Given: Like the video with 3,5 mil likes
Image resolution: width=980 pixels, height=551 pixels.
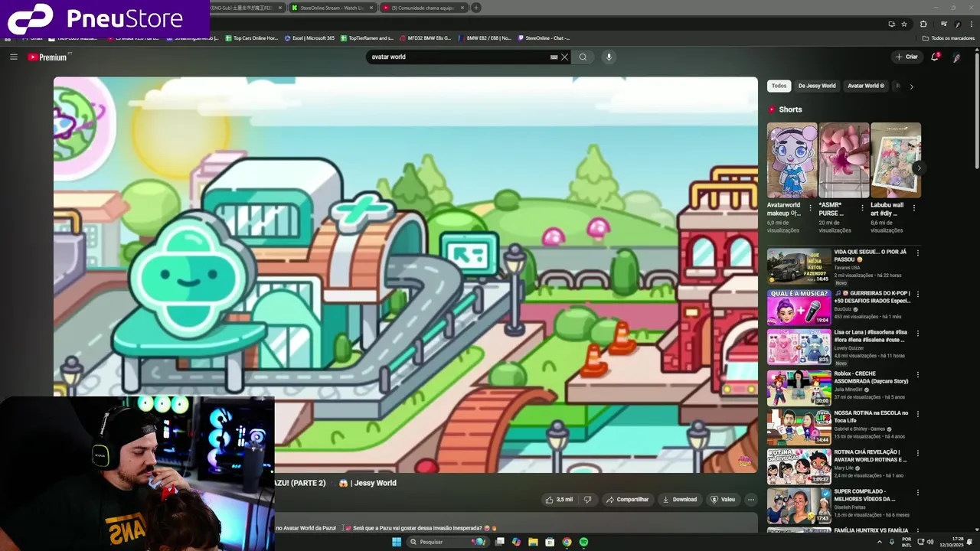Looking at the screenshot, I should 559,500.
